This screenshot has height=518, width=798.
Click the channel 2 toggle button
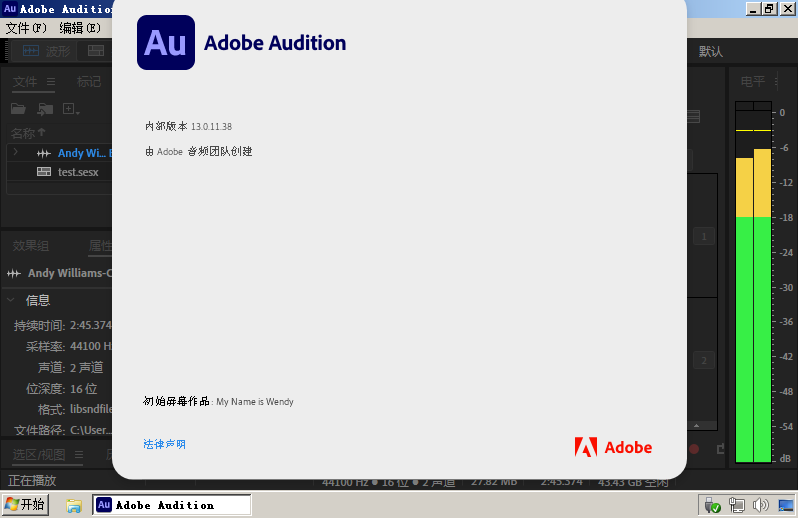coord(704,360)
